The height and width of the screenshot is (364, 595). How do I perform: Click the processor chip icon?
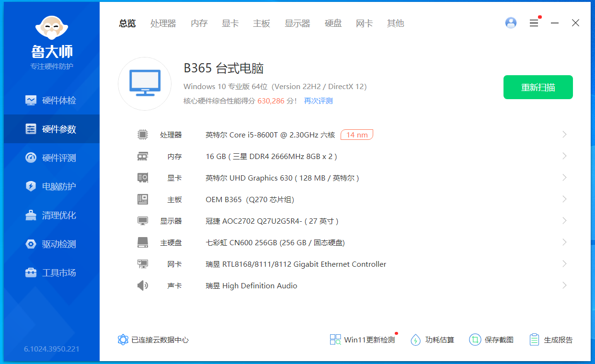point(143,135)
